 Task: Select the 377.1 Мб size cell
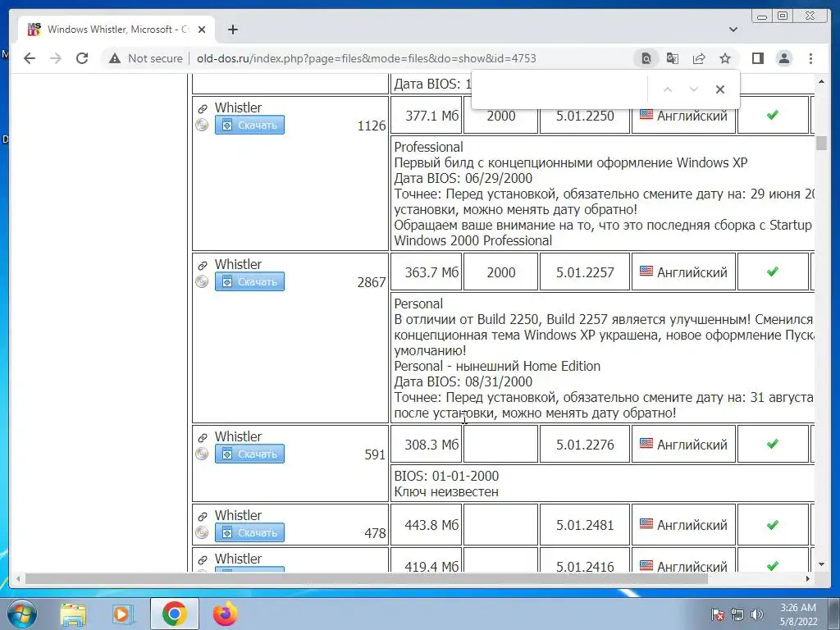pos(427,115)
